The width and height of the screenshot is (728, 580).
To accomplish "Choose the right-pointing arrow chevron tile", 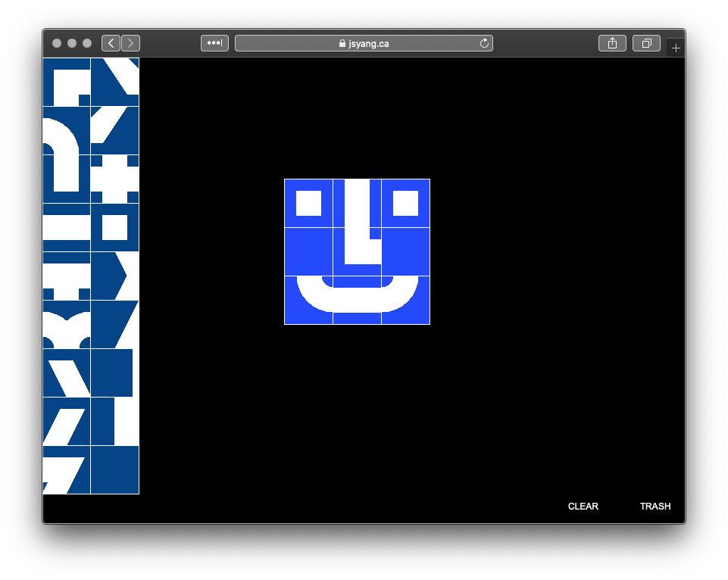I will click(114, 276).
